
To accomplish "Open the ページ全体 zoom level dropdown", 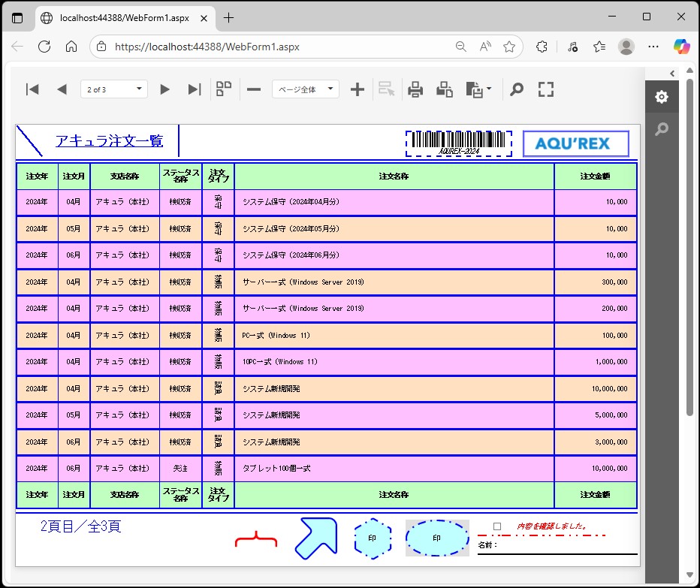I will pos(305,89).
